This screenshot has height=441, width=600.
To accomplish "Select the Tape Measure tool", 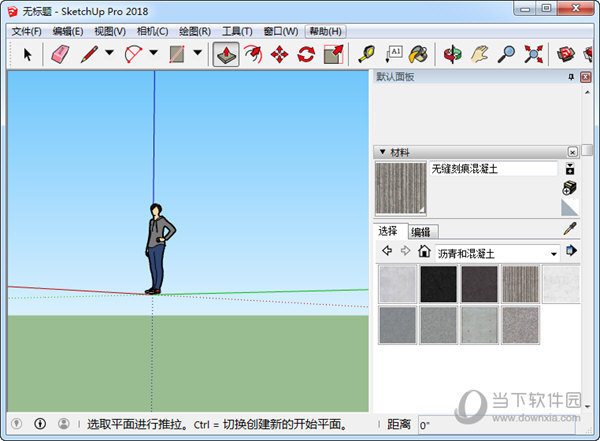I will pyautogui.click(x=367, y=54).
